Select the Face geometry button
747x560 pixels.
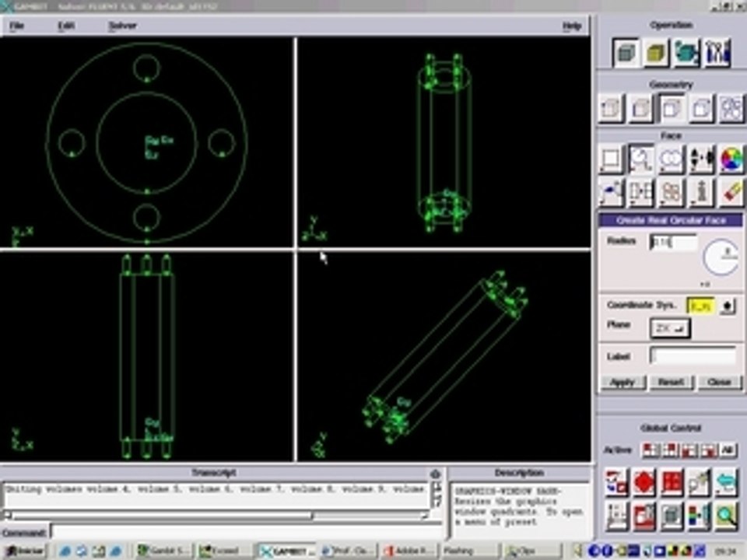(672, 109)
